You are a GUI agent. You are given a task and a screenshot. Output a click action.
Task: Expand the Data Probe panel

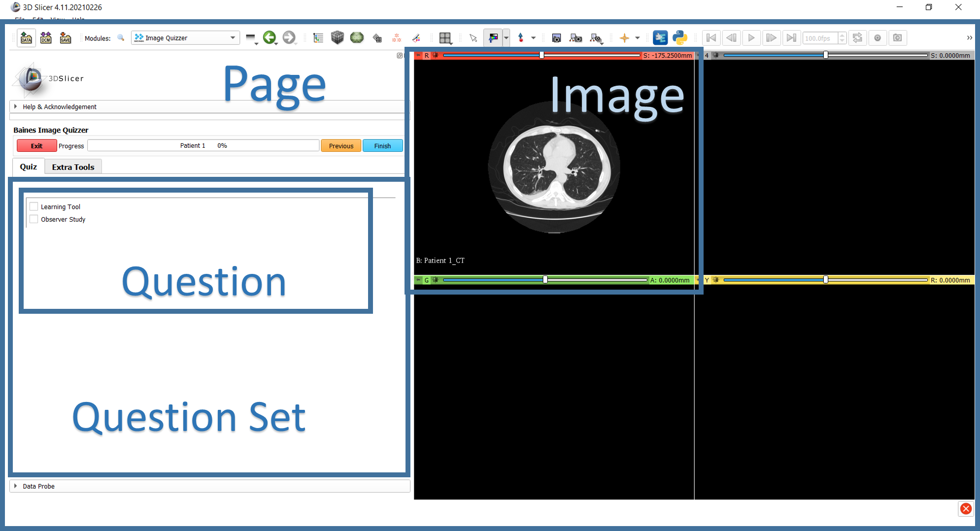tap(38, 486)
